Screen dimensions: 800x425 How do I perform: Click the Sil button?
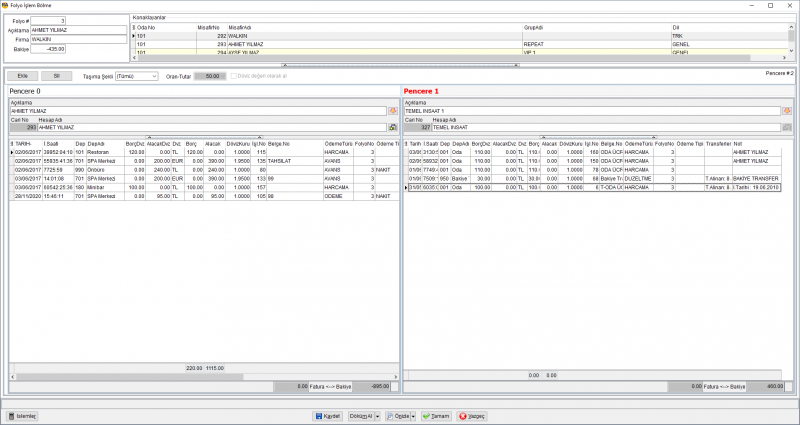click(57, 76)
